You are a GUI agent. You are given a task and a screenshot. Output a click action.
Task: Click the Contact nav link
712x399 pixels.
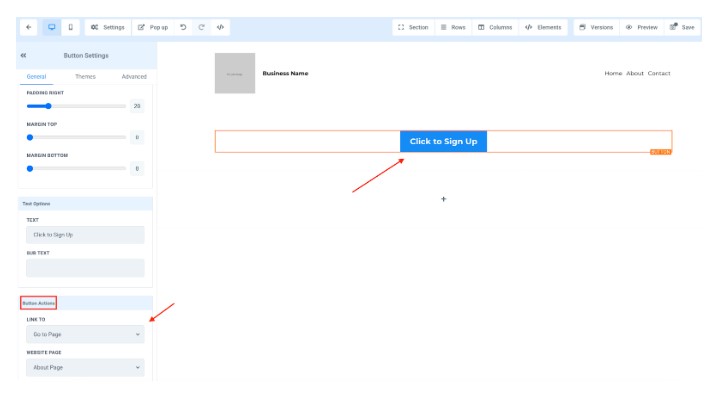pyautogui.click(x=659, y=73)
